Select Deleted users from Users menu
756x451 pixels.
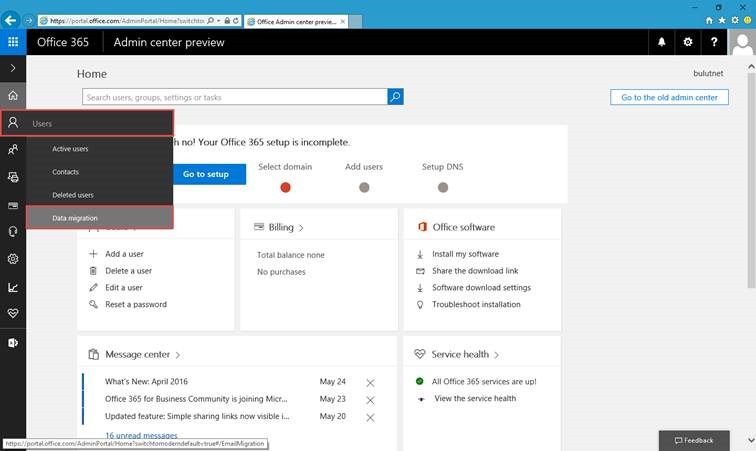73,195
